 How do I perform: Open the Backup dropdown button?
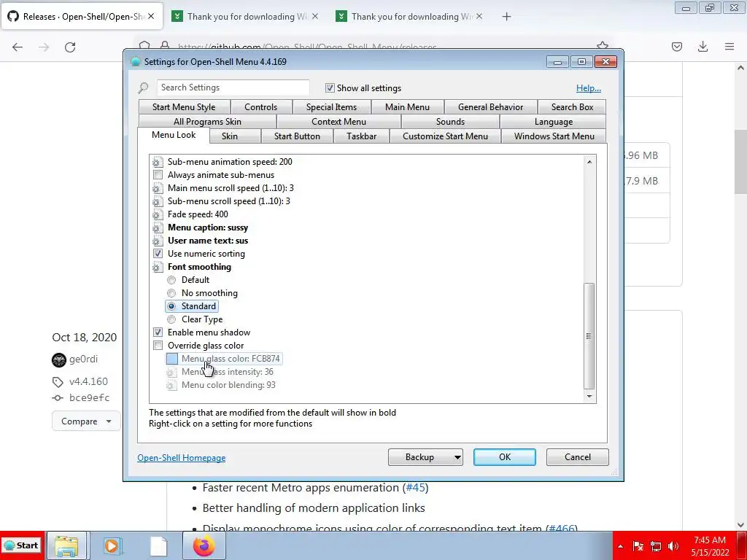tap(425, 457)
